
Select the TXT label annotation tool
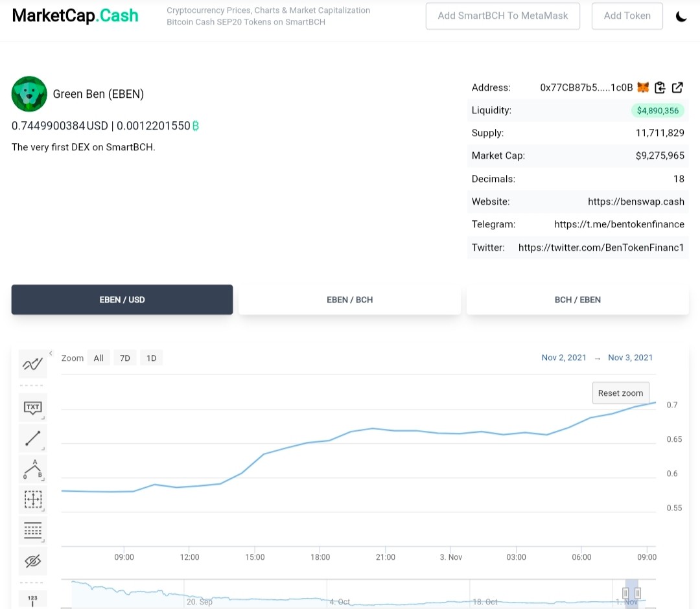click(x=32, y=407)
